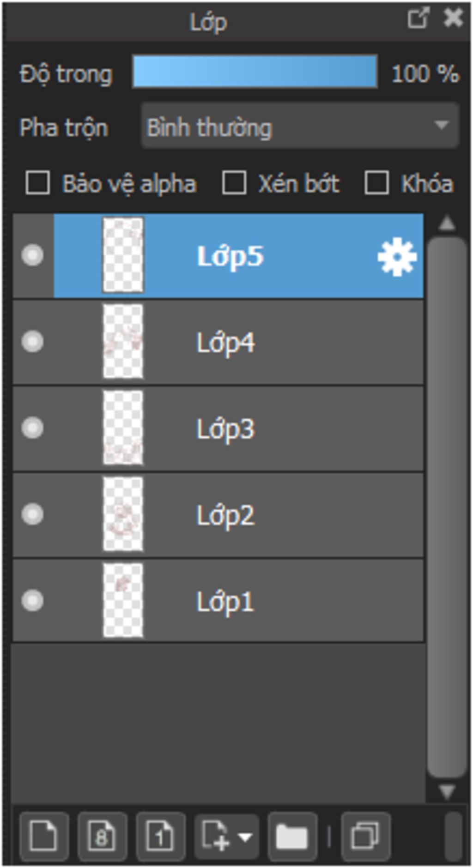The image size is (473, 868).
Task: Create a new layer folder
Action: [x=291, y=836]
